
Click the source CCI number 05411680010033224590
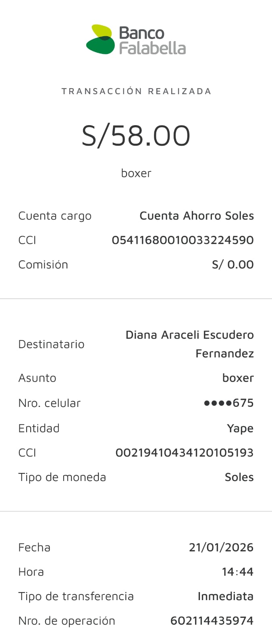point(183,240)
